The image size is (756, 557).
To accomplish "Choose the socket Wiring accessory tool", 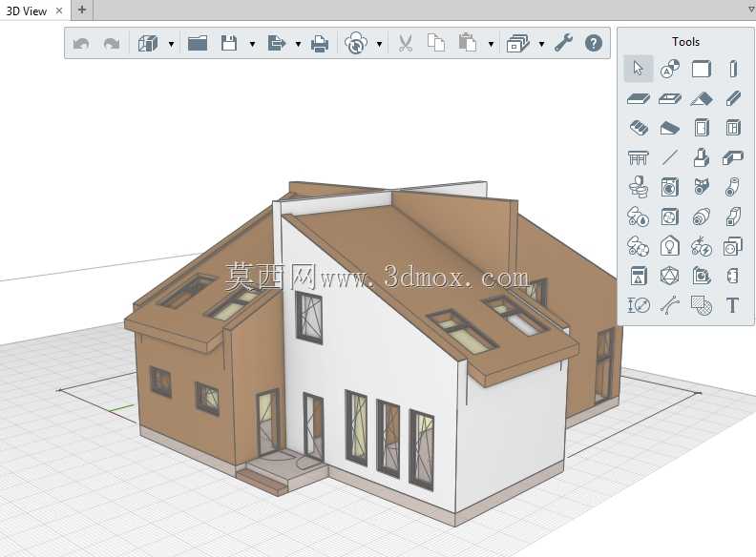I will 733,247.
